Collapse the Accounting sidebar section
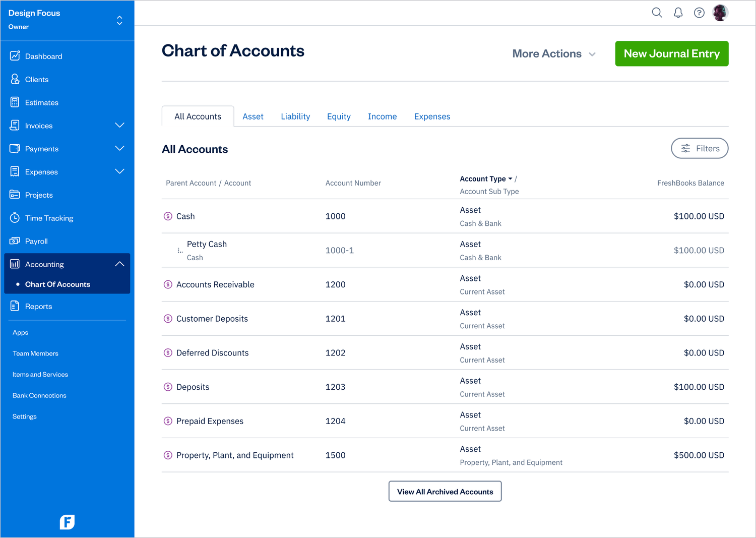 point(119,263)
